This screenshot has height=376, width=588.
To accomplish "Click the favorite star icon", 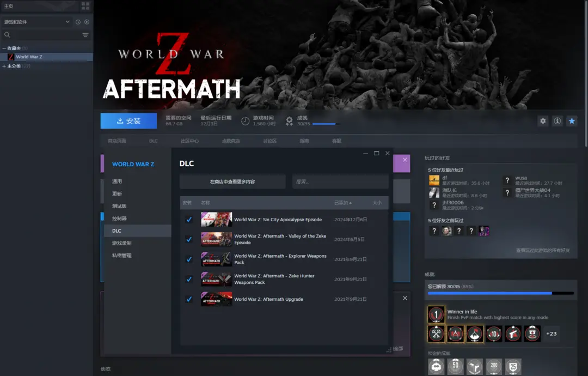I will coord(572,121).
